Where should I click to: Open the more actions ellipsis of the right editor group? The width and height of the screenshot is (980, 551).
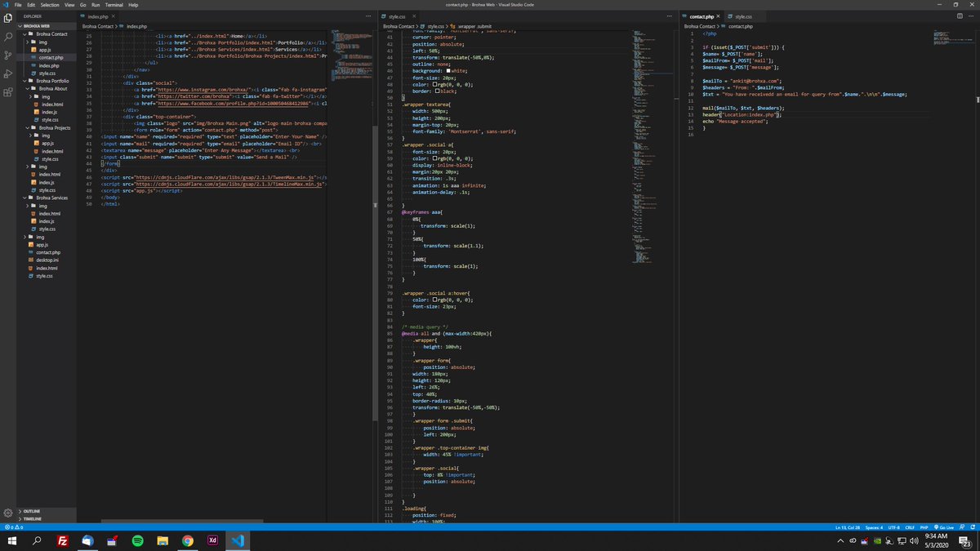point(971,16)
